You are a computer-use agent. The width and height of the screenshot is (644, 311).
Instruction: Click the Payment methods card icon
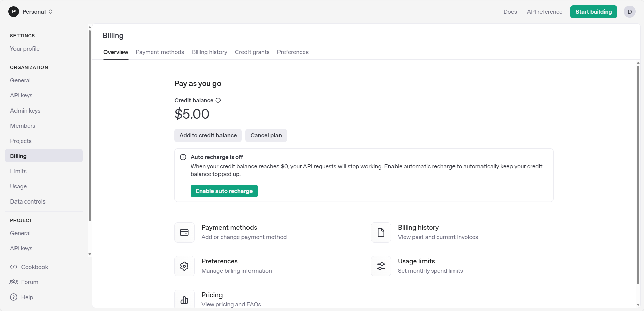184,232
